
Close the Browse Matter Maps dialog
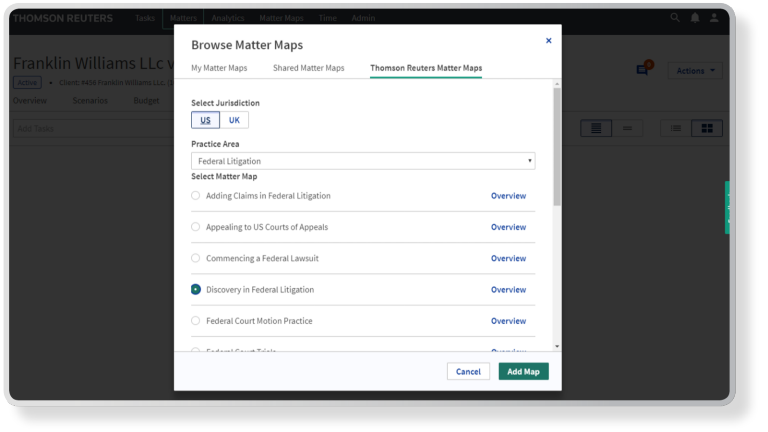tap(548, 41)
